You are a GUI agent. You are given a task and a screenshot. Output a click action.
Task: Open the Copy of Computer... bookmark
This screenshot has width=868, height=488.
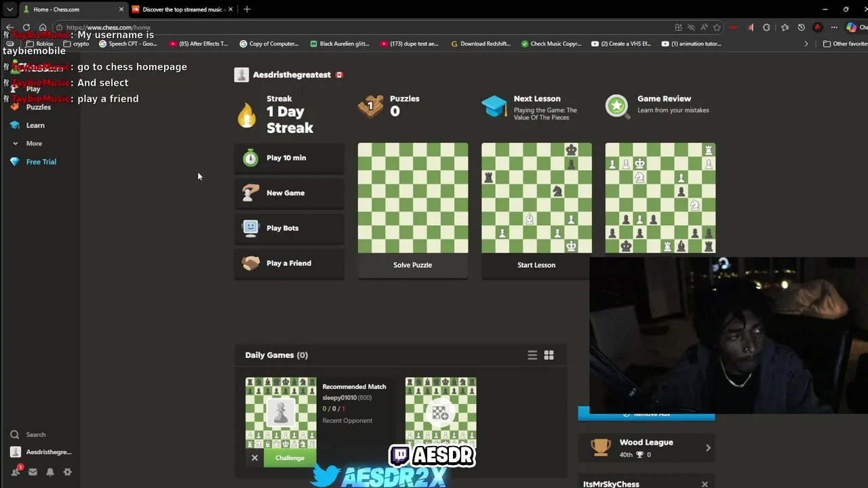[x=269, y=44]
